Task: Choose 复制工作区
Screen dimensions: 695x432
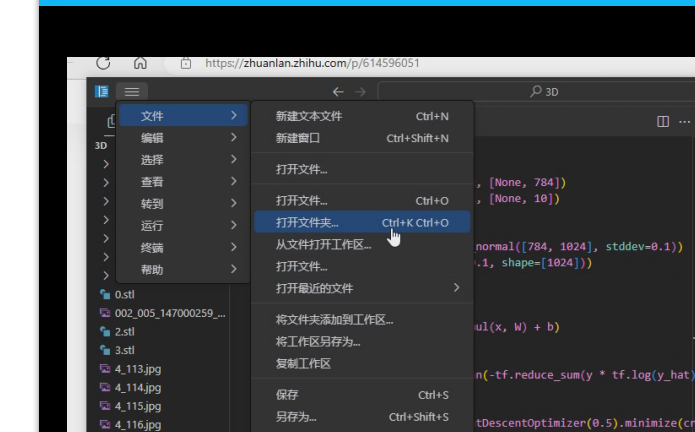Action: pyautogui.click(x=362, y=364)
